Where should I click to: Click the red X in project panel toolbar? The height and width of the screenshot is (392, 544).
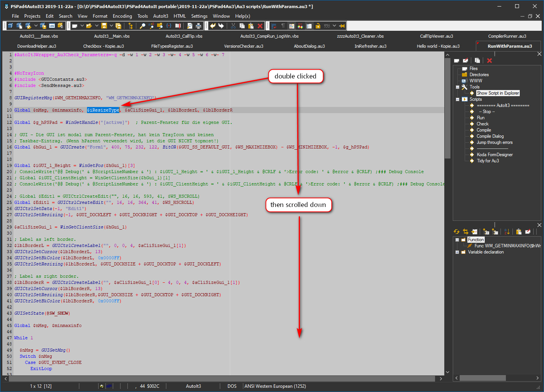[x=489, y=60]
